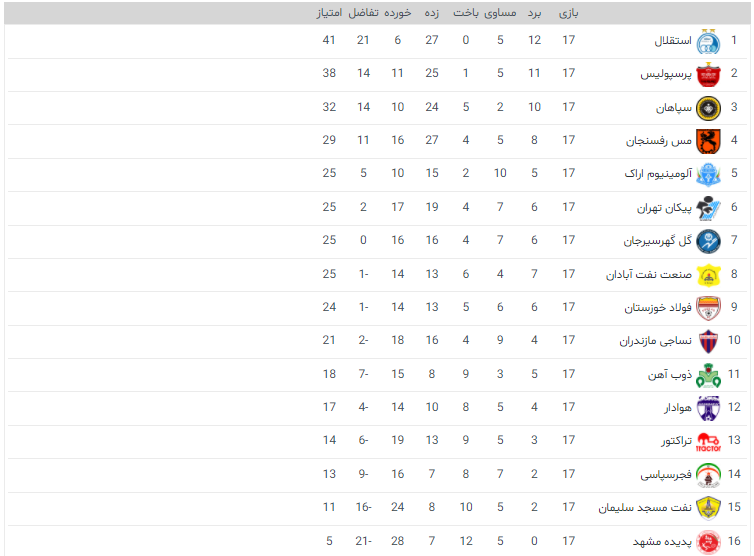Image resolution: width=754 pixels, height=556 pixels.
Task: Select the Mes Rafsanjan orange logo
Action: pyautogui.click(x=708, y=141)
